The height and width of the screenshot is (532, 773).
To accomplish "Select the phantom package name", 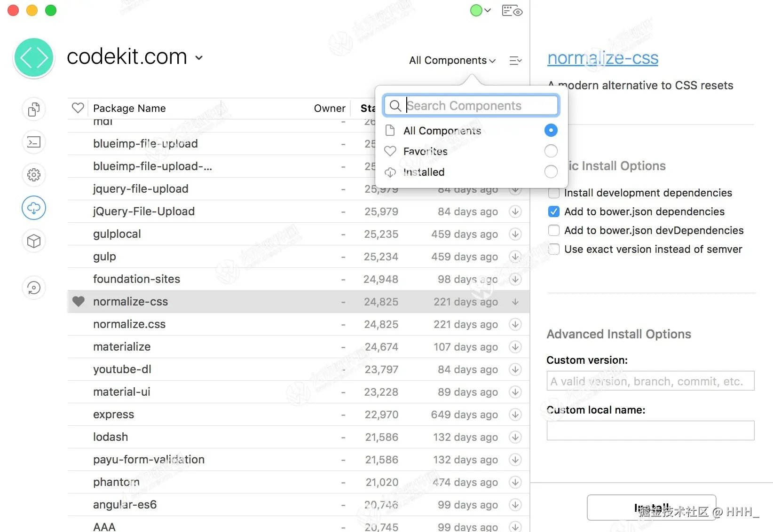I will 116,482.
